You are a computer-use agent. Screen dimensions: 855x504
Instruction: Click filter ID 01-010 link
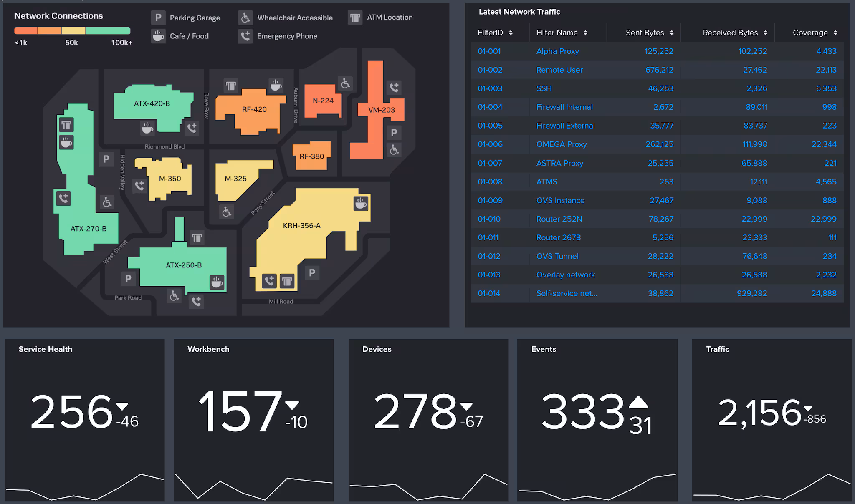[x=489, y=219]
